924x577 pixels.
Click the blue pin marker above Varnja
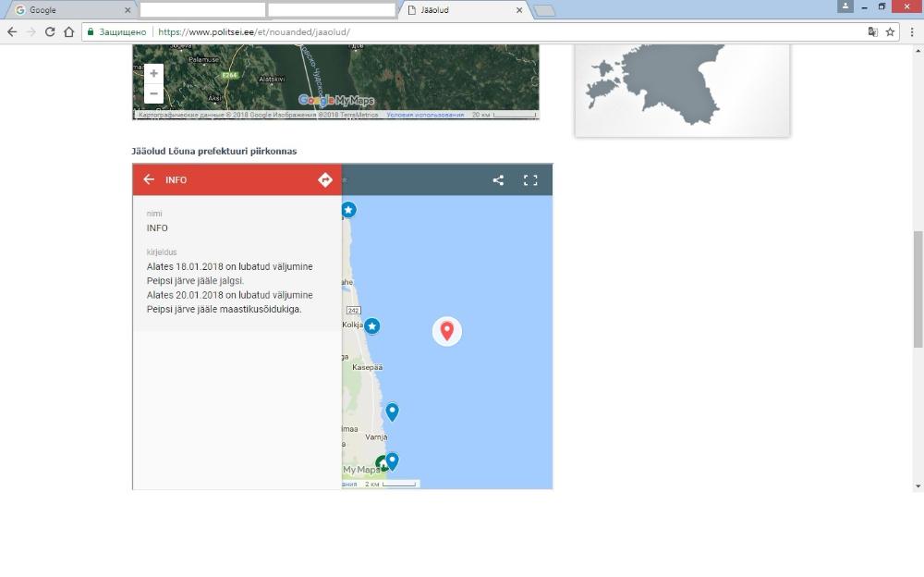point(392,411)
